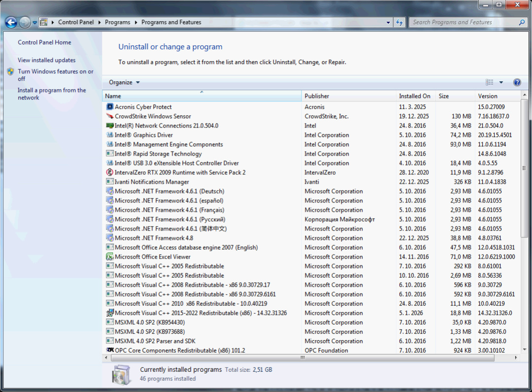Select the IntervalZero RTX 2009 Runtime icon
Viewport: 532px width, 392px height.
[x=110, y=172]
